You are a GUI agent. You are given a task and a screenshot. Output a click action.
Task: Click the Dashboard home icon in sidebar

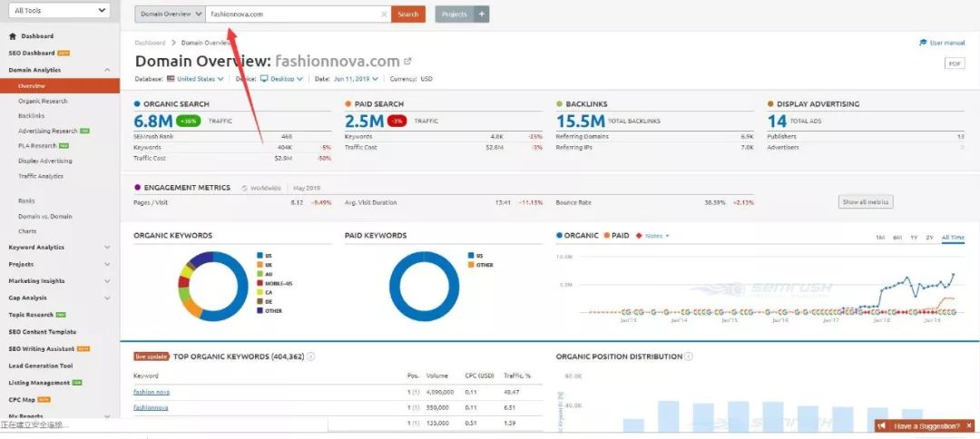(x=13, y=36)
